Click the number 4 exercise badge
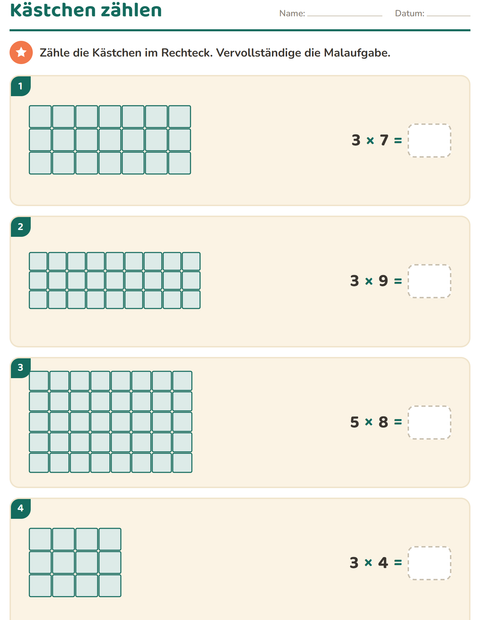The height and width of the screenshot is (620, 480). click(21, 508)
